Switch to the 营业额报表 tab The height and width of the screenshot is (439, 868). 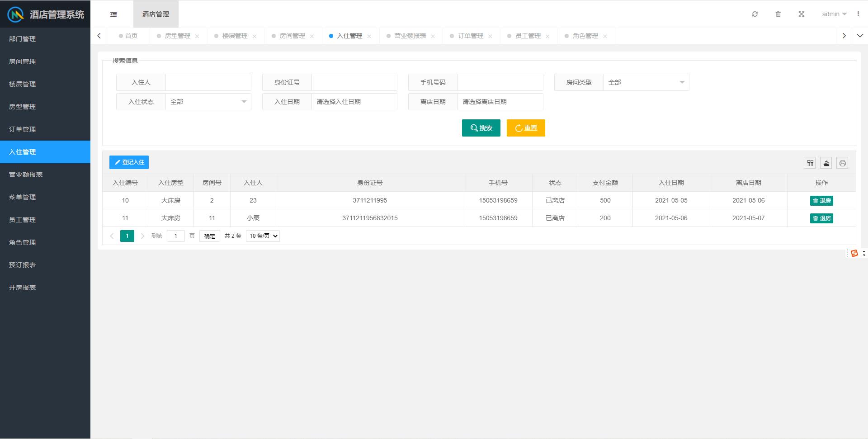pyautogui.click(x=410, y=36)
